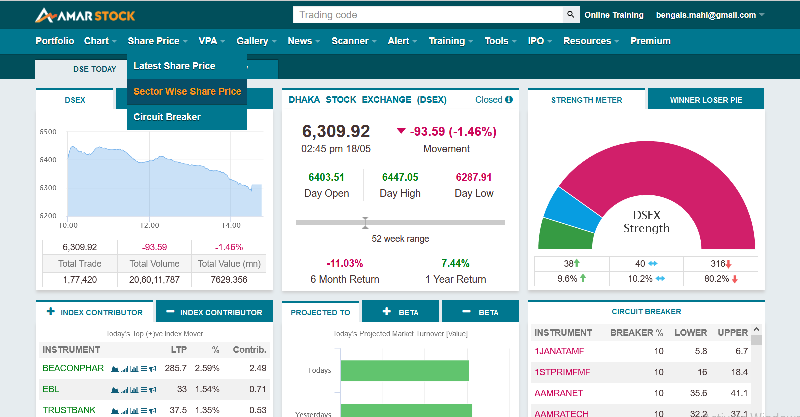Click EBL list lines icon
The width and height of the screenshot is (800, 417).
point(144,390)
